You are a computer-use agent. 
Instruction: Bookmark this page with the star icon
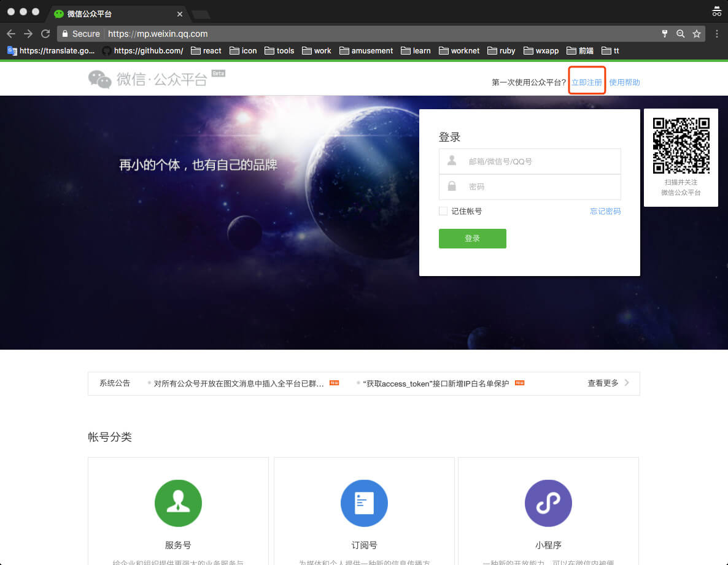click(697, 34)
